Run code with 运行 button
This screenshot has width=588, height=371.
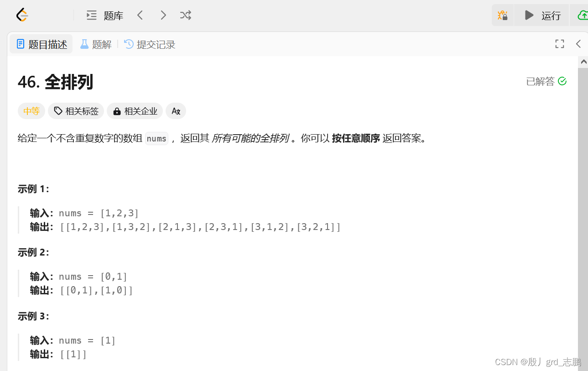(x=542, y=16)
